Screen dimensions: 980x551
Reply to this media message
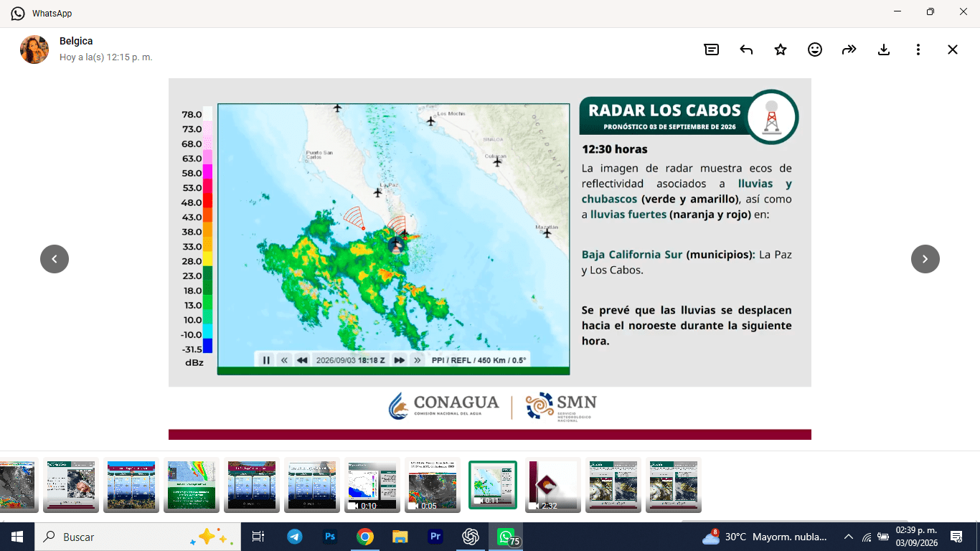point(746,50)
